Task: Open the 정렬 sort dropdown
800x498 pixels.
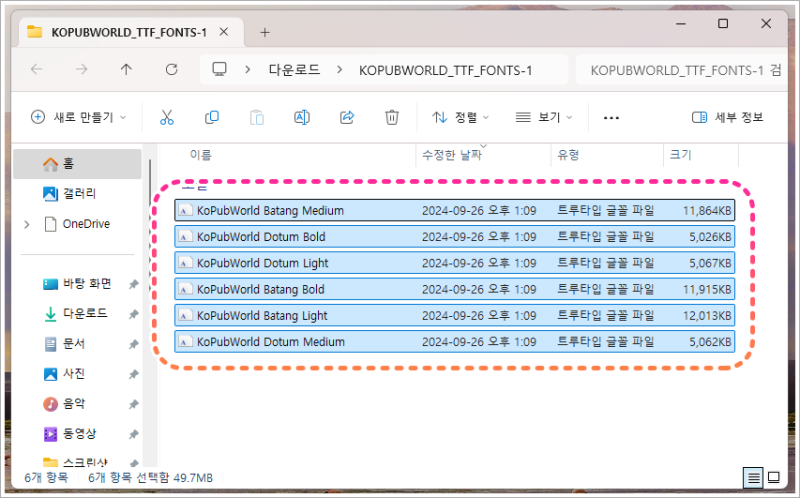Action: click(x=461, y=117)
